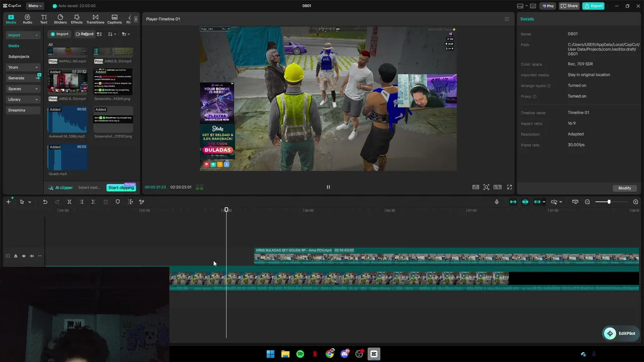Expand the Spaces sidebar section

[x=23, y=89]
